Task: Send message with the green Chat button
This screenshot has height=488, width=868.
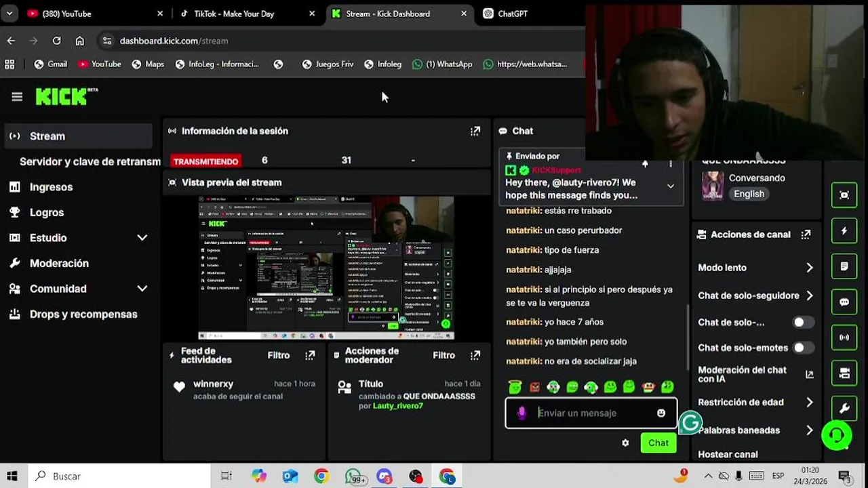Action: click(658, 443)
